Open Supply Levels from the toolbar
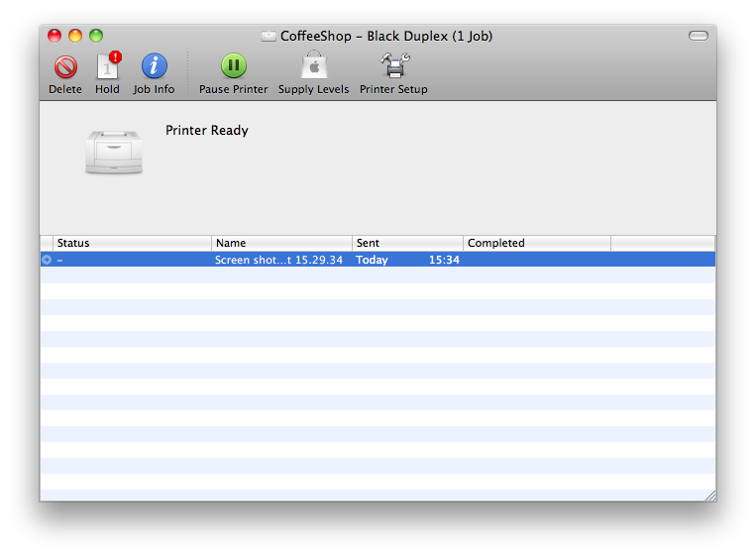The height and width of the screenshot is (556, 756). pyautogui.click(x=313, y=67)
